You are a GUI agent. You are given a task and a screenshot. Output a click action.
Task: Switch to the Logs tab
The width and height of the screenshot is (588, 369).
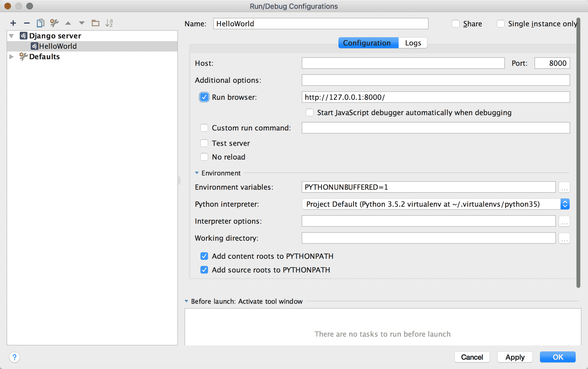coord(413,43)
